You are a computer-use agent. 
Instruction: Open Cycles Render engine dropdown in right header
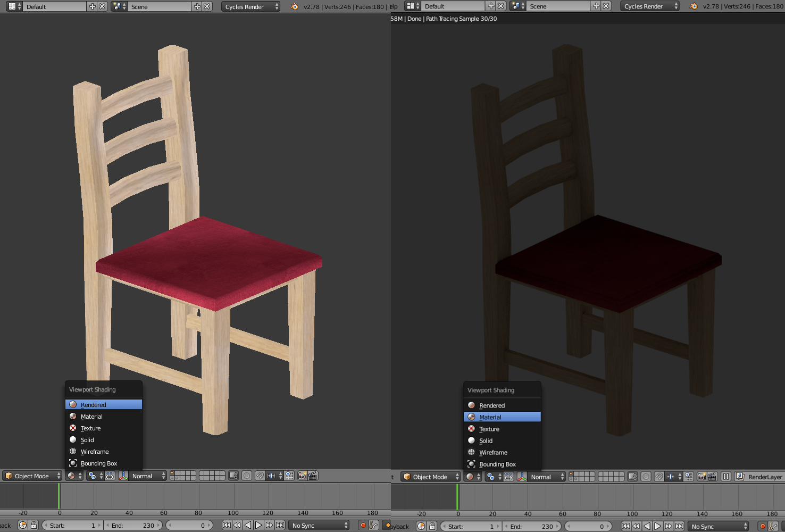tap(649, 6)
